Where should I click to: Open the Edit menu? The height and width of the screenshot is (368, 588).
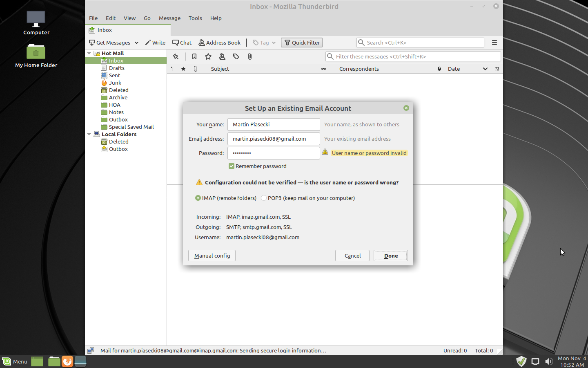110,18
